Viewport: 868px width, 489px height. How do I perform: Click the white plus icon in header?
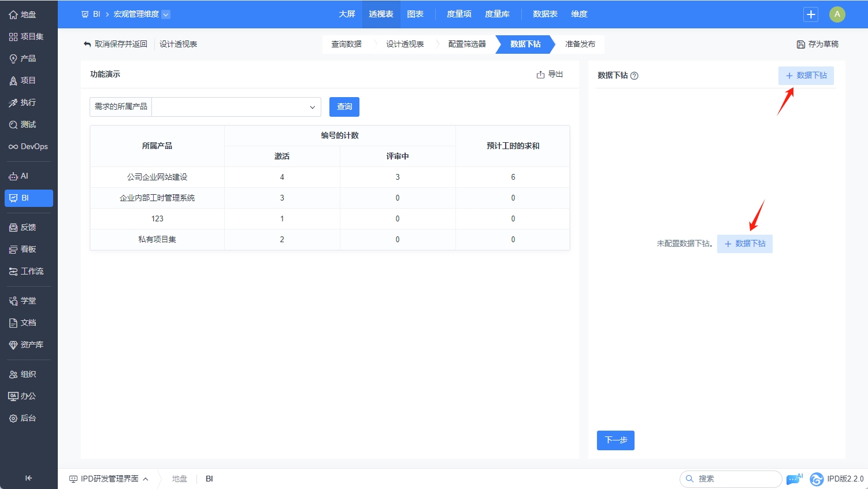coord(811,14)
